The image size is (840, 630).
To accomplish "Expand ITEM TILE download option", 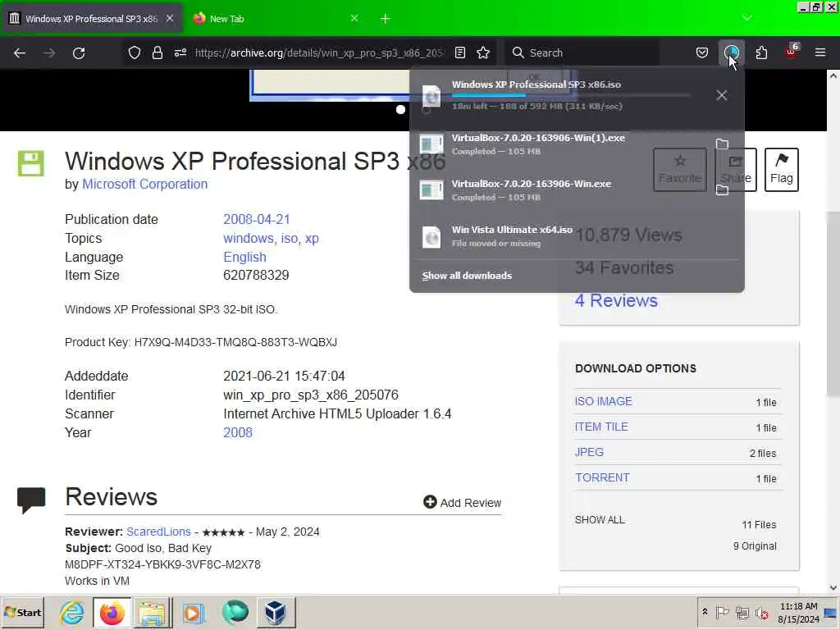I will pos(601,427).
